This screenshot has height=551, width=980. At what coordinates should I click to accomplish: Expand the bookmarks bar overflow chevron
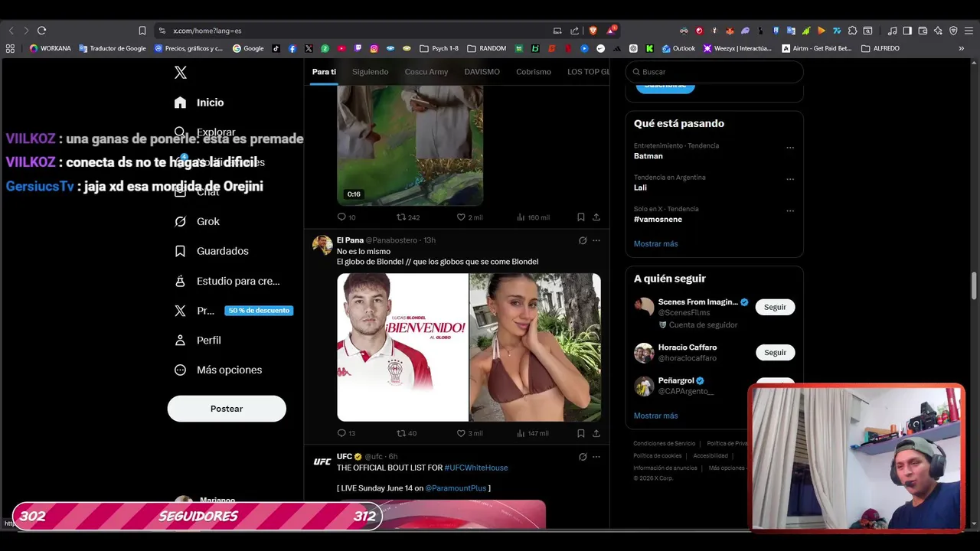(962, 48)
